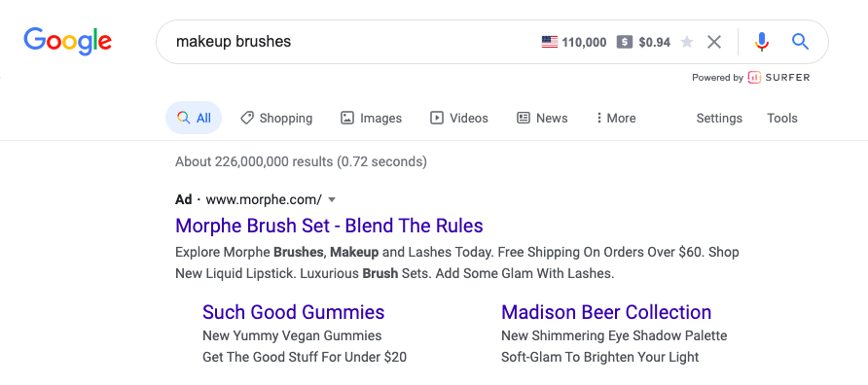Expand the More options menu
This screenshot has width=868, height=385.
616,118
